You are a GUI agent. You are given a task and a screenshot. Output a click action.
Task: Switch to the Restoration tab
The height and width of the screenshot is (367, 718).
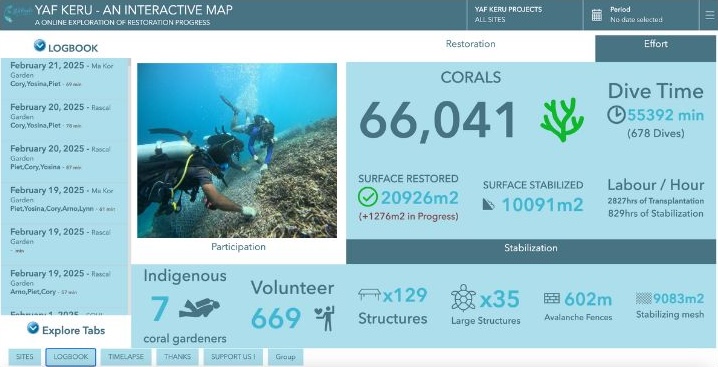point(470,44)
